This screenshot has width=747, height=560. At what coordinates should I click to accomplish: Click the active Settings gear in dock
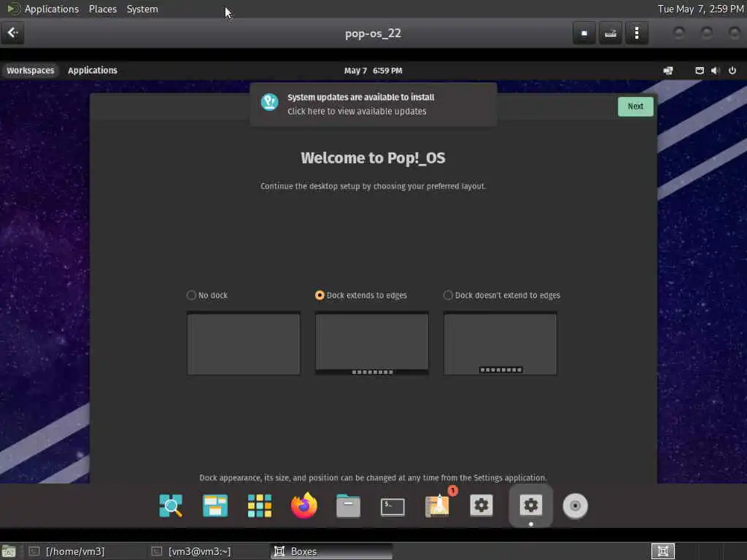coord(531,505)
